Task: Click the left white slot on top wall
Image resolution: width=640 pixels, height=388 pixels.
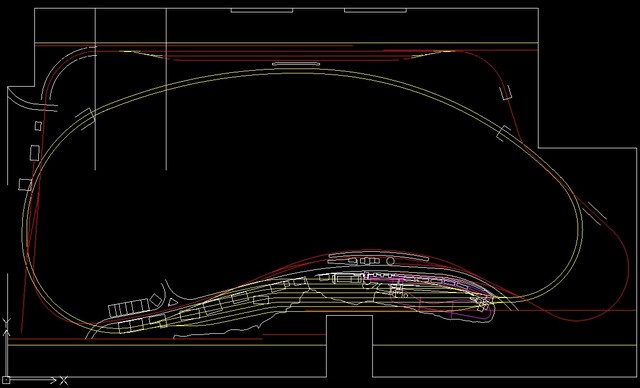Action: 262,10
